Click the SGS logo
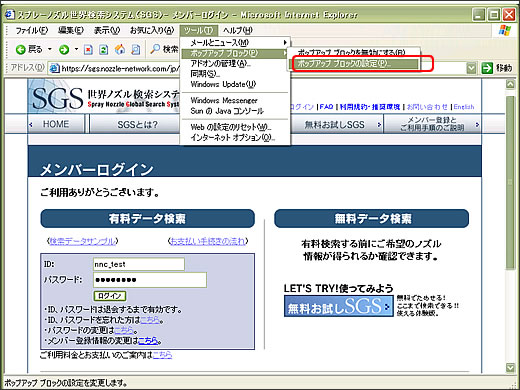The width and height of the screenshot is (520, 390). coord(57,98)
